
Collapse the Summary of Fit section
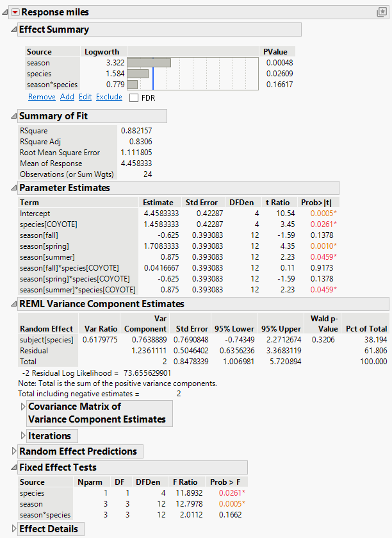[x=15, y=116]
